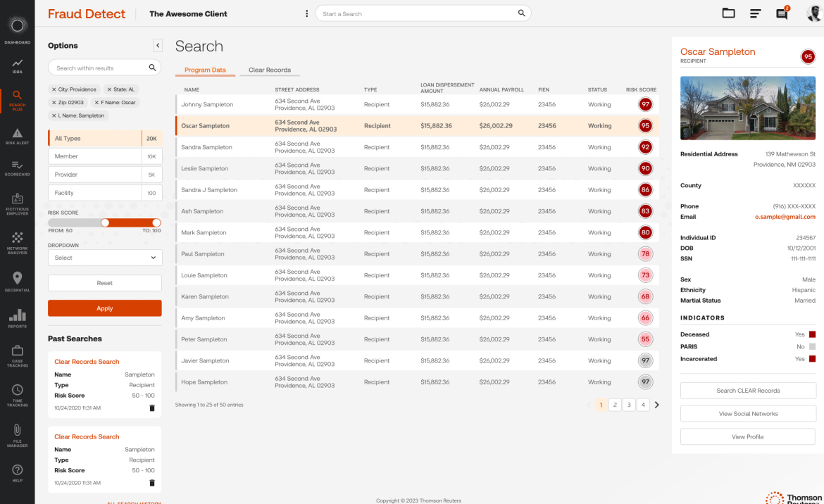The image size is (824, 504).
Task: Open the Select dropdown in Options
Action: point(105,258)
